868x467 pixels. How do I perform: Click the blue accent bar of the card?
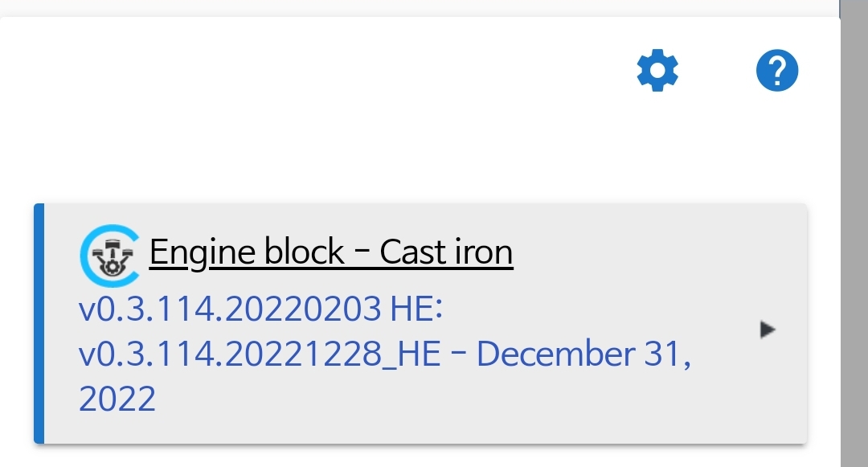tap(39, 324)
